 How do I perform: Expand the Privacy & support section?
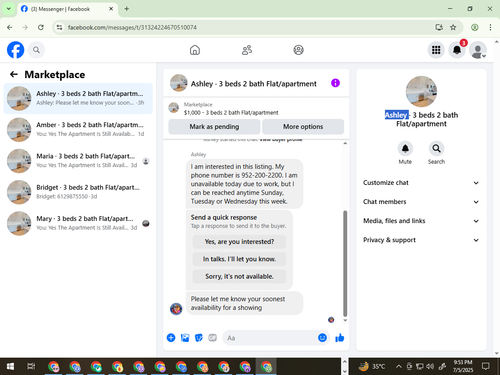(421, 240)
